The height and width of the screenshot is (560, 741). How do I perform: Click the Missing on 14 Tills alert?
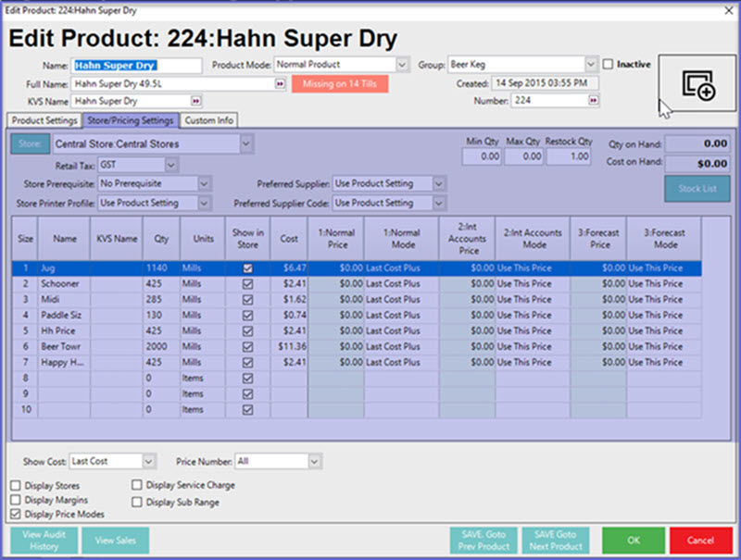coord(340,83)
